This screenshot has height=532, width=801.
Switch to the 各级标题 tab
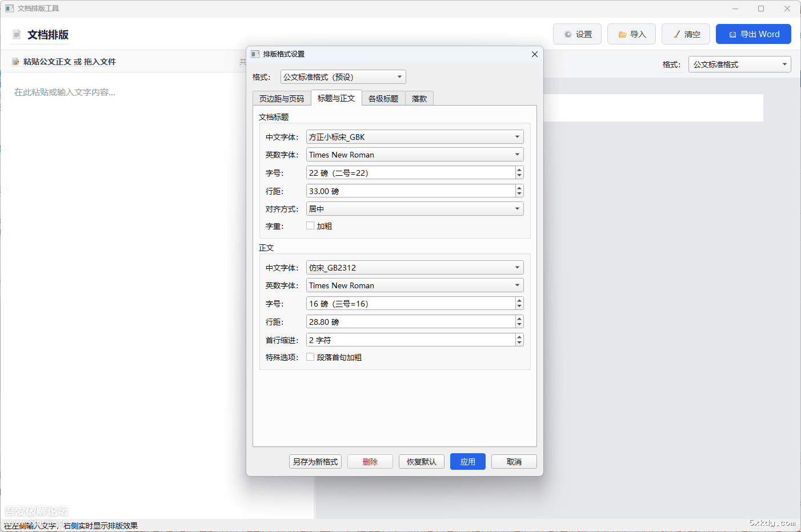(383, 98)
